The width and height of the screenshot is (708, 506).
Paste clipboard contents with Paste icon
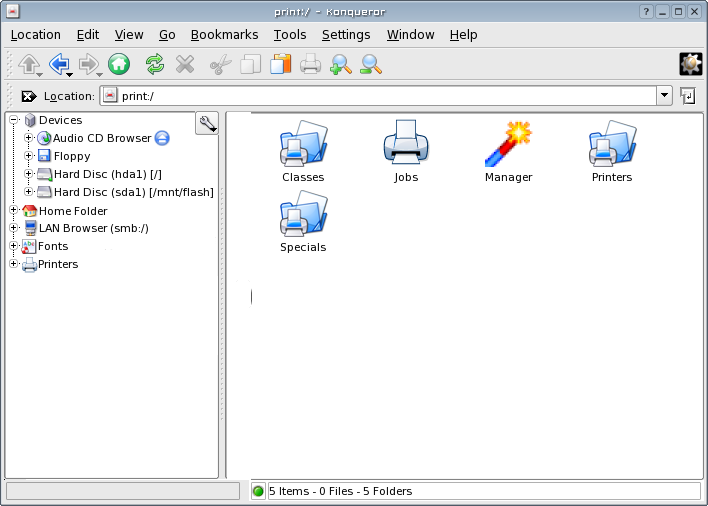281,64
